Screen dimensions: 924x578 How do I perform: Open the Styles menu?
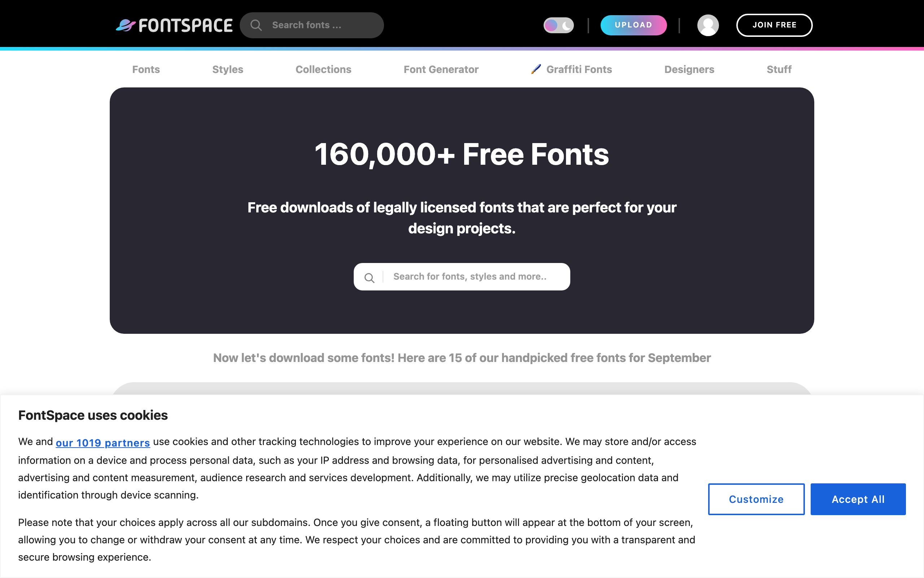click(227, 69)
